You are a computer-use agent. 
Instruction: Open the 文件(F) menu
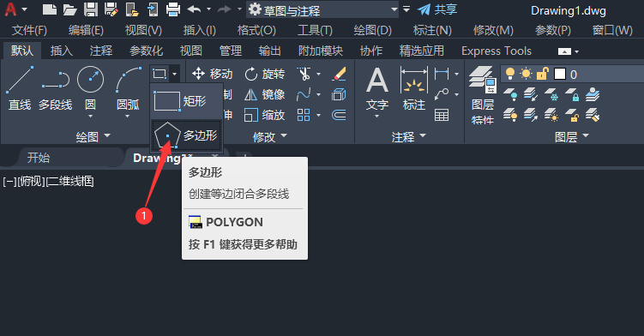click(29, 30)
